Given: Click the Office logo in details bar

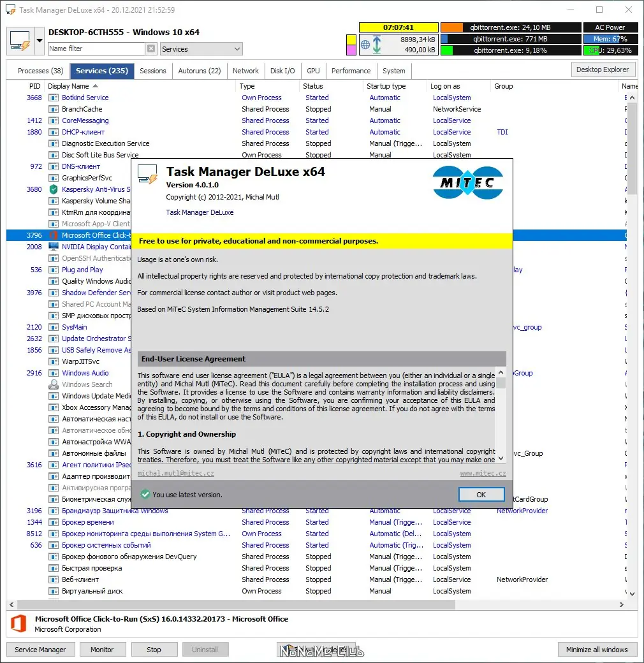Looking at the screenshot, I should (18, 623).
